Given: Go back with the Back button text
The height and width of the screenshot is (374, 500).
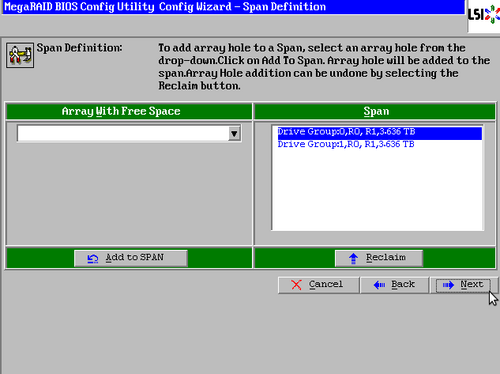Looking at the screenshot, I should (x=403, y=284).
